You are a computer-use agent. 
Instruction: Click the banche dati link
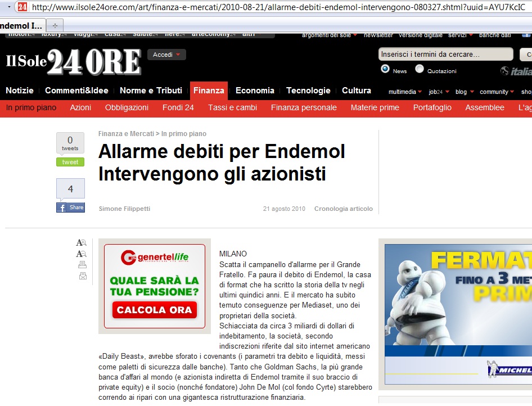pyautogui.click(x=495, y=35)
